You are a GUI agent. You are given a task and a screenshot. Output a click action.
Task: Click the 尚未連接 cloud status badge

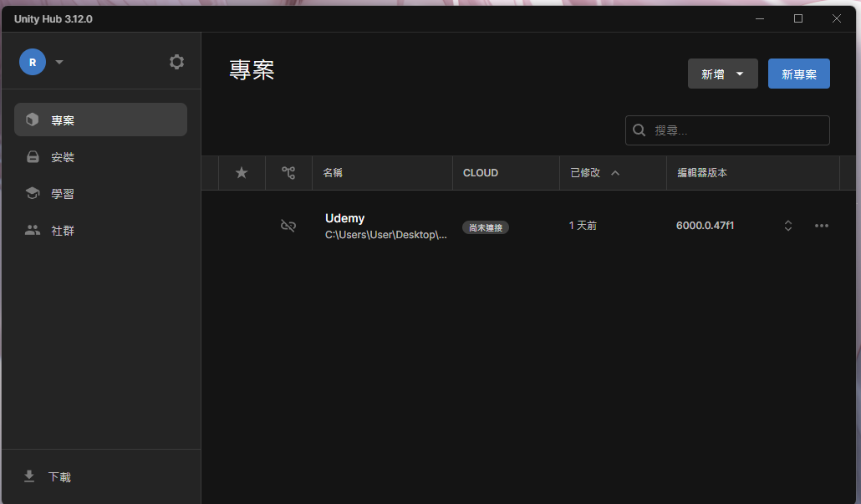coord(486,227)
